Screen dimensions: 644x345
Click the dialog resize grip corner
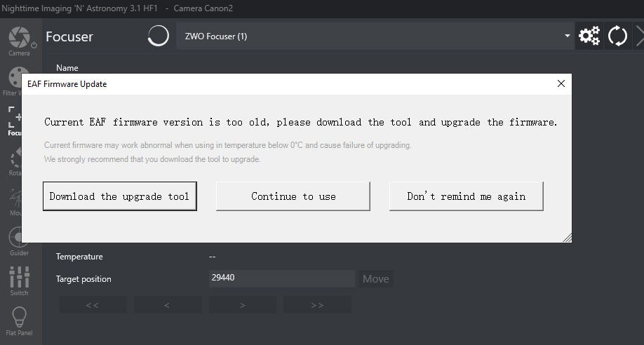coord(567,238)
